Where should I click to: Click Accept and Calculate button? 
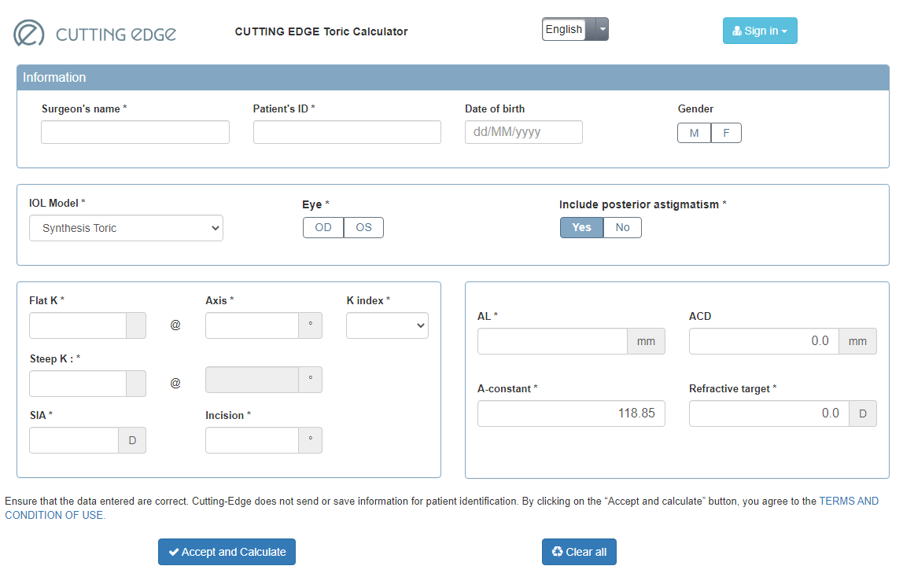(227, 552)
